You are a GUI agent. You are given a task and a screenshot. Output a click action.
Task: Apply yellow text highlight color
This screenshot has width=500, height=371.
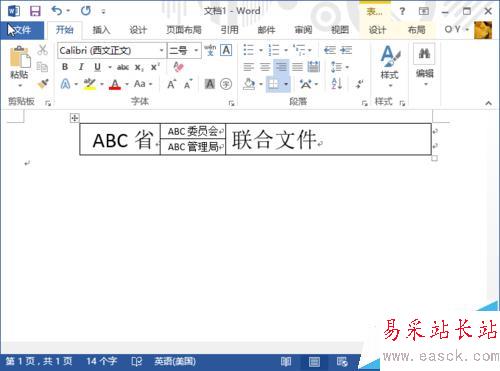(x=90, y=84)
